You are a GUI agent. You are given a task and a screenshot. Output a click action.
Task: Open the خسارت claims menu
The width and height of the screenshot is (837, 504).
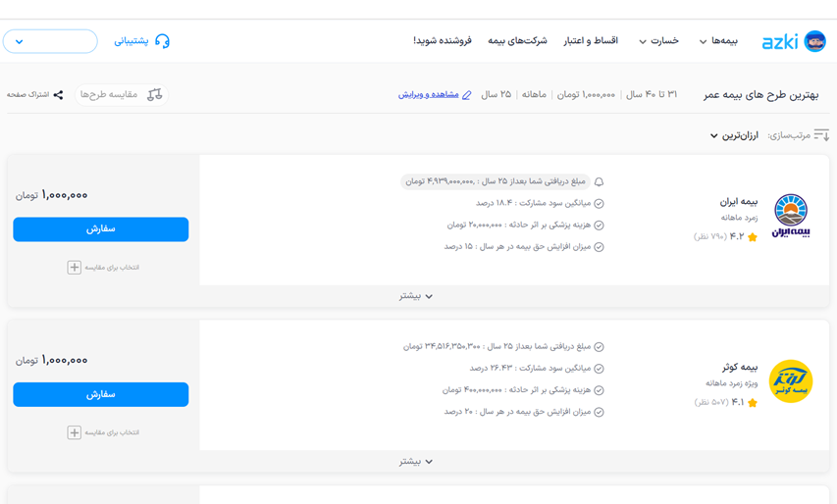pyautogui.click(x=656, y=41)
